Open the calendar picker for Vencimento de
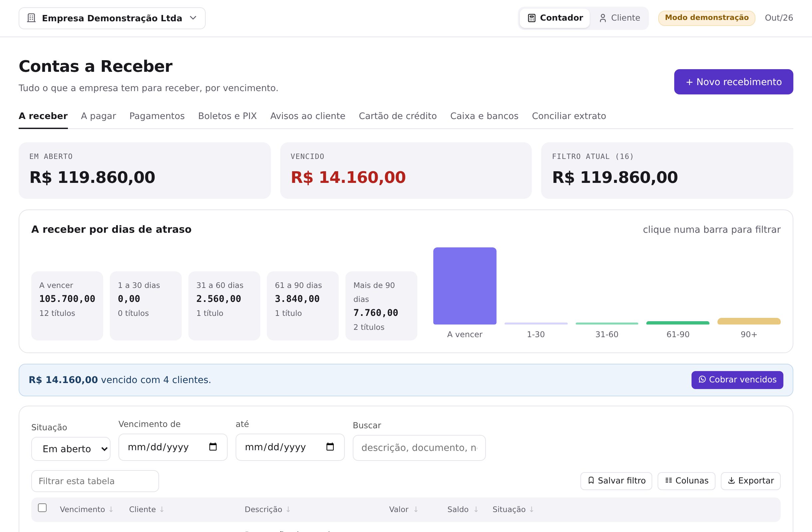812x532 pixels. 213,447
